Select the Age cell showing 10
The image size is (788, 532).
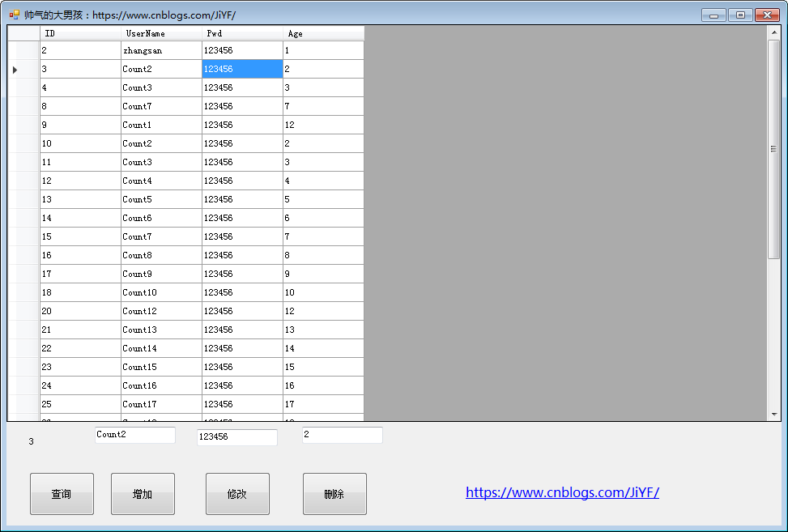coord(323,292)
